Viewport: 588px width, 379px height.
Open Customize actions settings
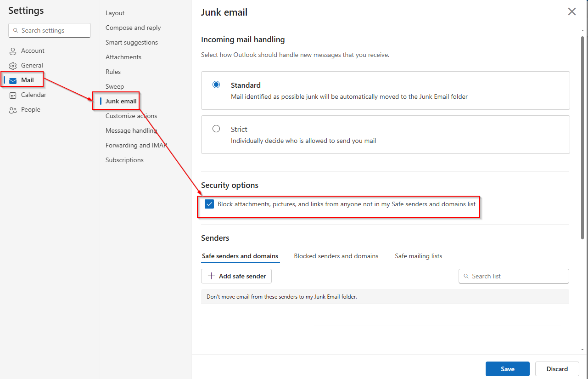click(x=131, y=116)
